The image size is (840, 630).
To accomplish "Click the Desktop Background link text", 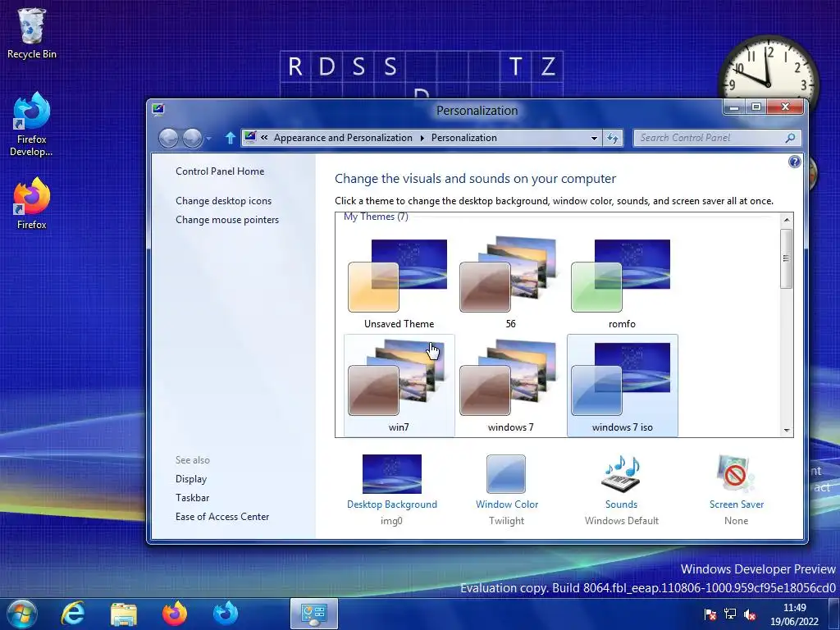I will [391, 504].
